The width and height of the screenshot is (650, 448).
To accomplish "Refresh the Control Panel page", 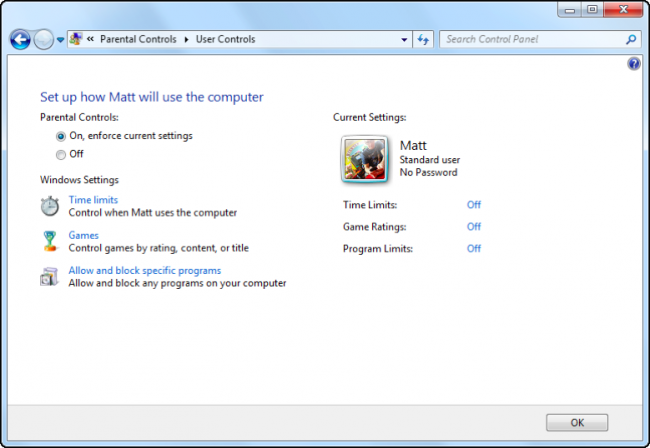I will 423,39.
